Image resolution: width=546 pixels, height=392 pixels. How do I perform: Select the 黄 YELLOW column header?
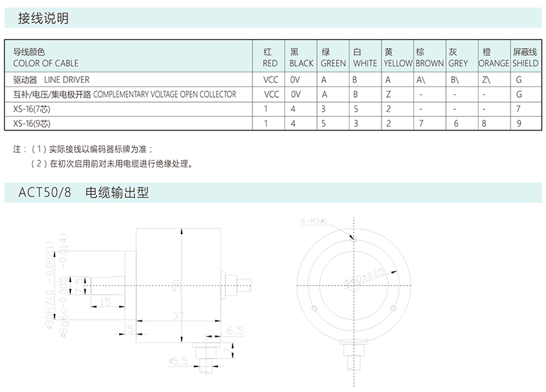click(x=398, y=57)
